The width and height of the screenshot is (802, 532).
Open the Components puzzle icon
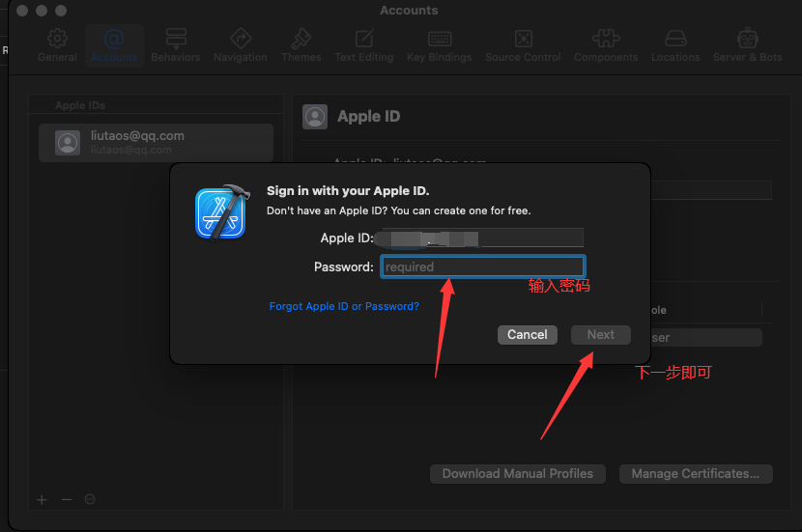pyautogui.click(x=606, y=39)
